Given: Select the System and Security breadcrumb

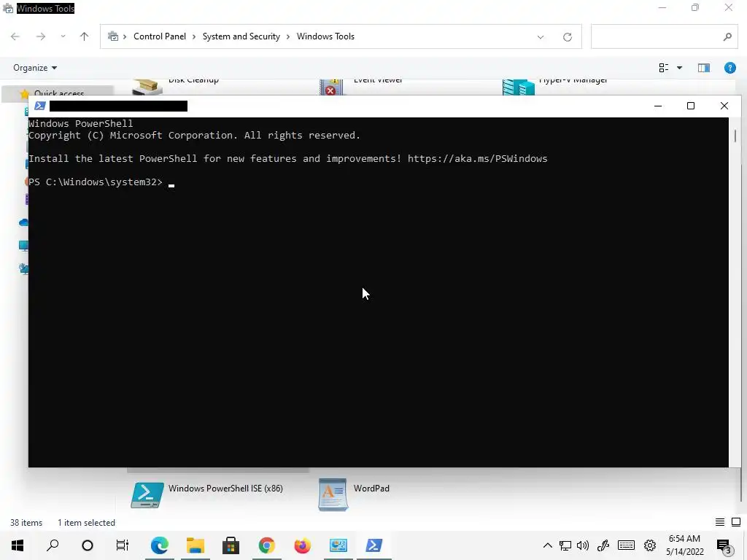Looking at the screenshot, I should click(241, 36).
